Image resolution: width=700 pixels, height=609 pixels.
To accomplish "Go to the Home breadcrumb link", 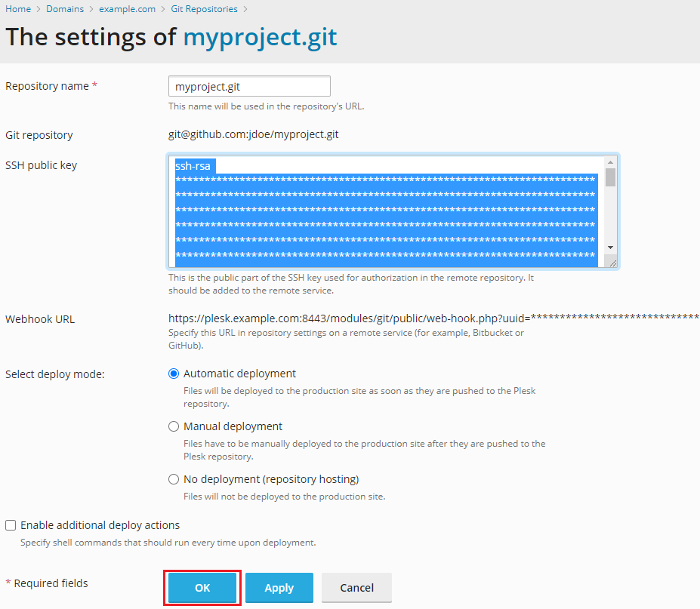I will [x=18, y=9].
